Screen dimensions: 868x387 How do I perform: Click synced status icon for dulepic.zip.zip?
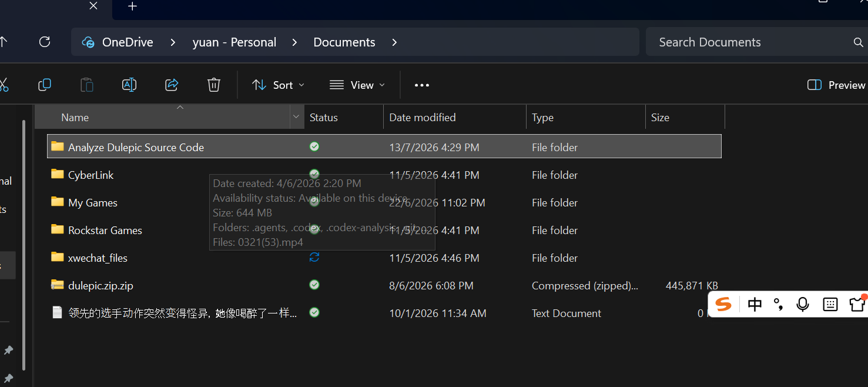[314, 285]
